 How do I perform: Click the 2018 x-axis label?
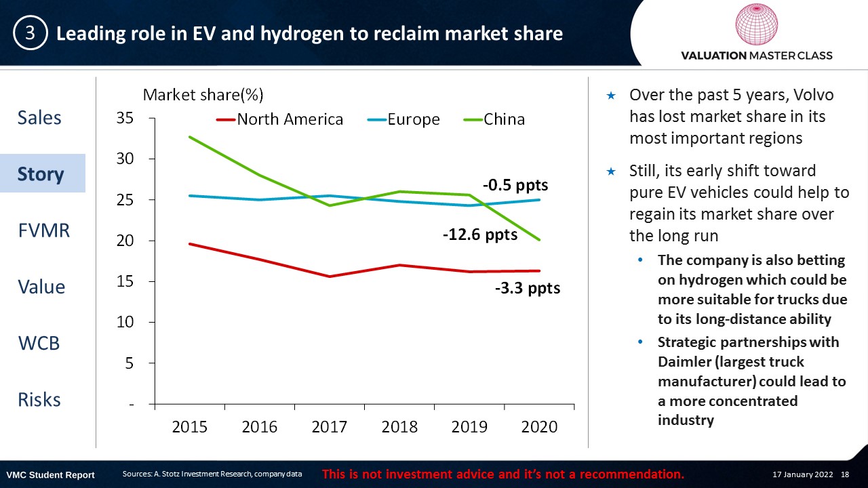point(399,427)
